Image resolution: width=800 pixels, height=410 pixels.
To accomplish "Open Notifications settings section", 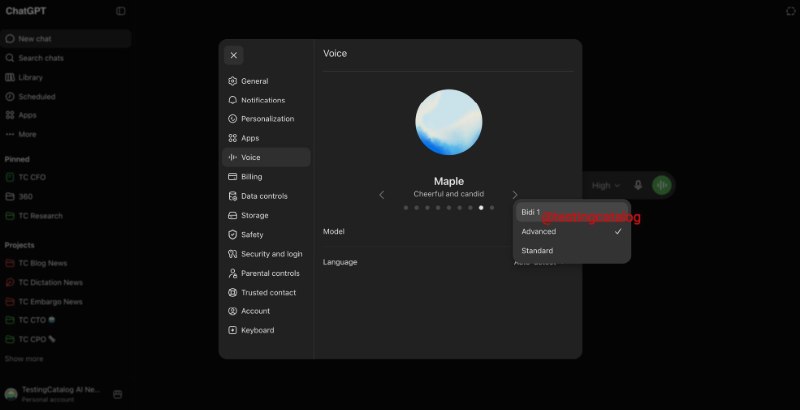I will tap(266, 100).
